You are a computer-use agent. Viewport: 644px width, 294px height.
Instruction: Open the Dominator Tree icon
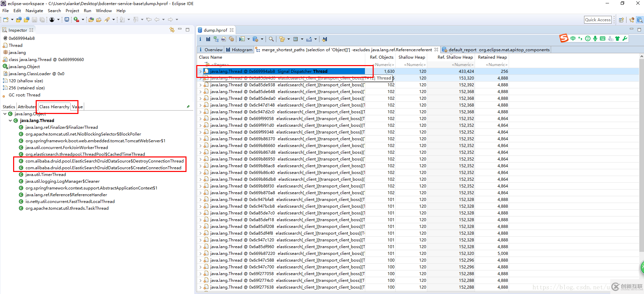pyautogui.click(x=216, y=39)
